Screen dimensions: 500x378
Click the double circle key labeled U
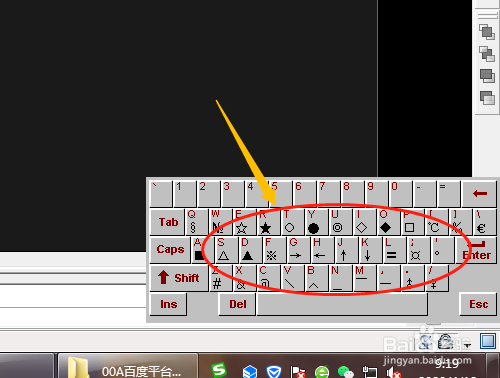340,222
